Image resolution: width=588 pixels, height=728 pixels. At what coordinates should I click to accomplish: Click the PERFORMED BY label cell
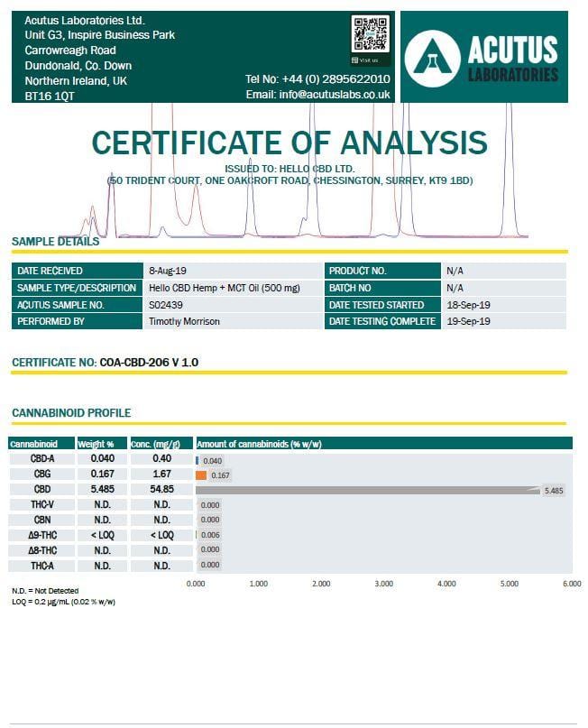[x=77, y=321]
